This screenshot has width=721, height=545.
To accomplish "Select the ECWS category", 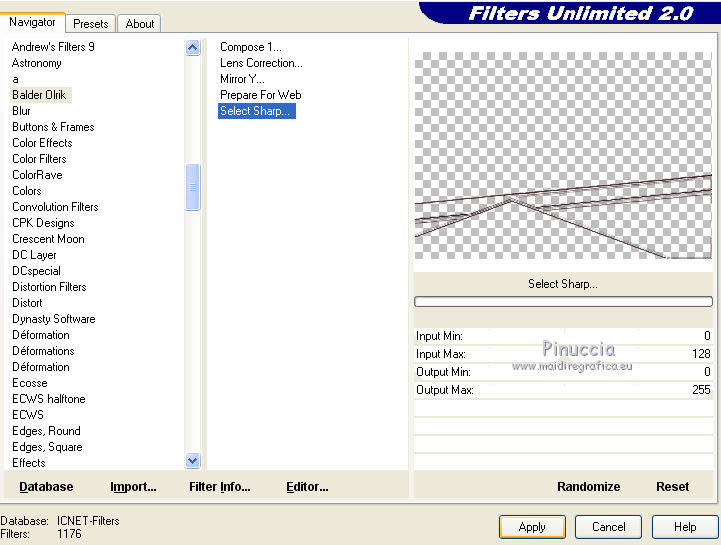I will coord(28,415).
